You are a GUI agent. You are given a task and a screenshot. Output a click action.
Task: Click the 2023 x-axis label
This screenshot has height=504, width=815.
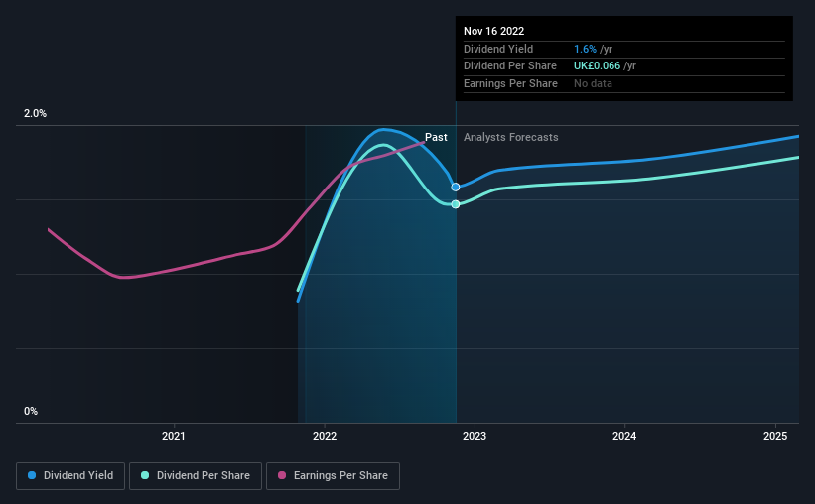[475, 436]
